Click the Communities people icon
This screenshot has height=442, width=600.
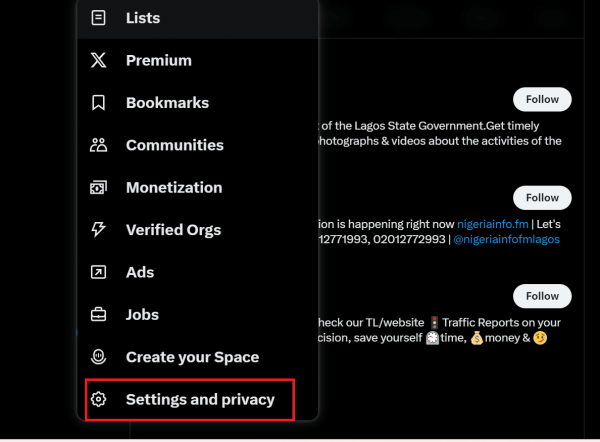pyautogui.click(x=98, y=145)
